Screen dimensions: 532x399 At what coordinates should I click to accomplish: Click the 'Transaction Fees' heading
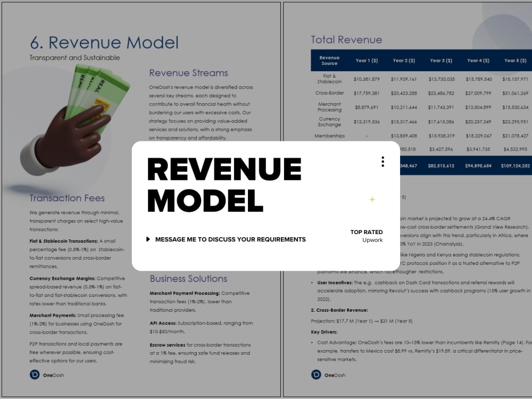[x=67, y=198]
